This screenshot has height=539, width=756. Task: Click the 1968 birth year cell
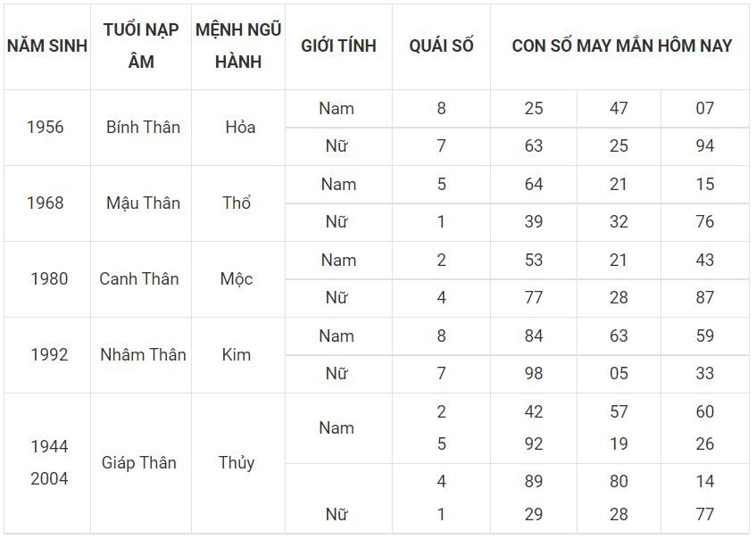tap(47, 203)
